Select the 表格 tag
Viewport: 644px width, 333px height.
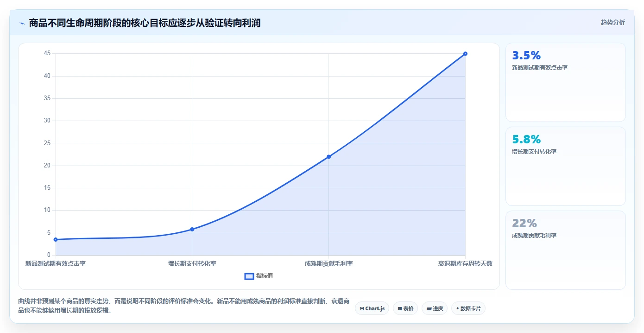click(x=405, y=308)
